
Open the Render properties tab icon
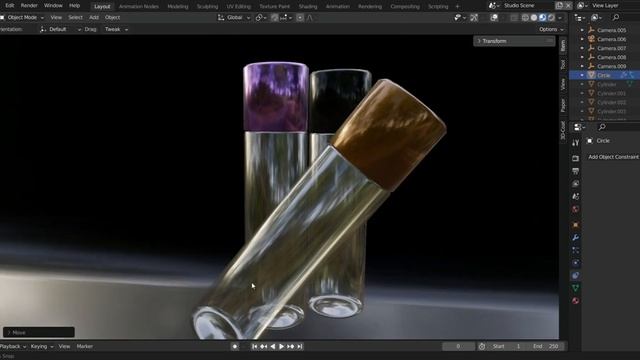pyautogui.click(x=576, y=158)
